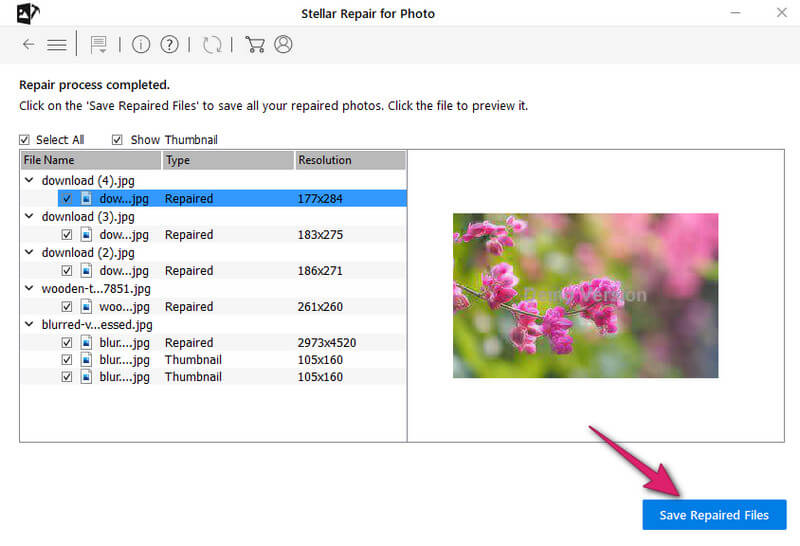Click the back arrow in the toolbar
Screen dimensions: 800x546
29,44
